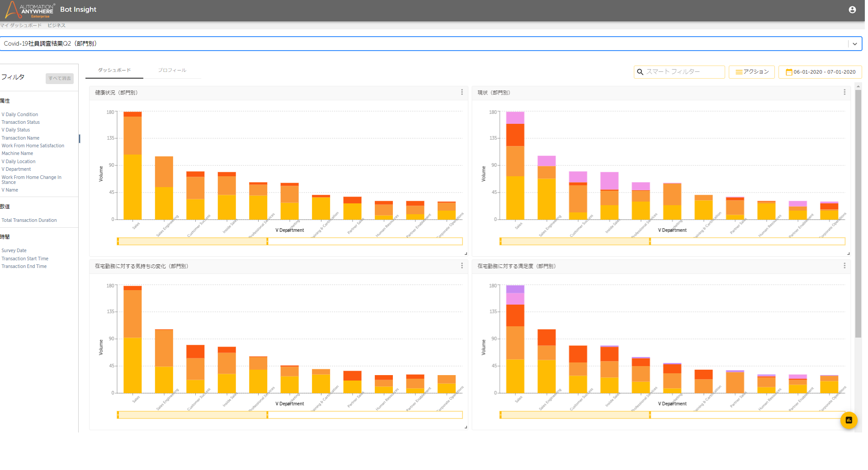Click the user account icon
868x470 pixels.
tap(852, 9)
